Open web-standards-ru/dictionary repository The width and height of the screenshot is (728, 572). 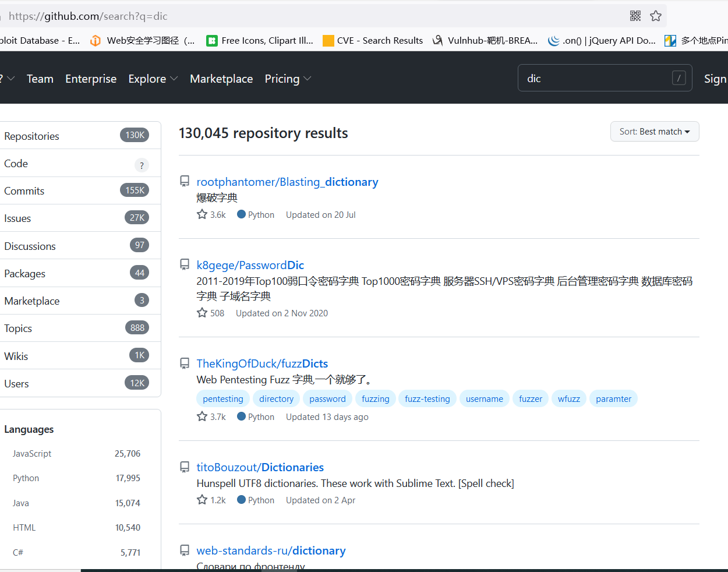[271, 550]
